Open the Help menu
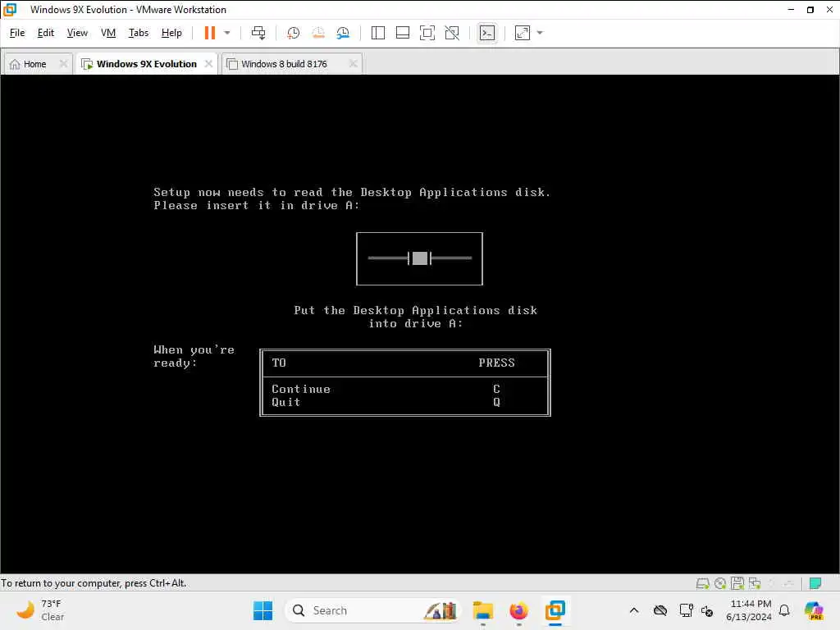 pyautogui.click(x=171, y=33)
